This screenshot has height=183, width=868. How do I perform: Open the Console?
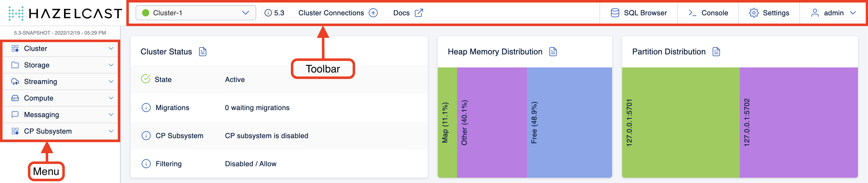click(x=708, y=13)
